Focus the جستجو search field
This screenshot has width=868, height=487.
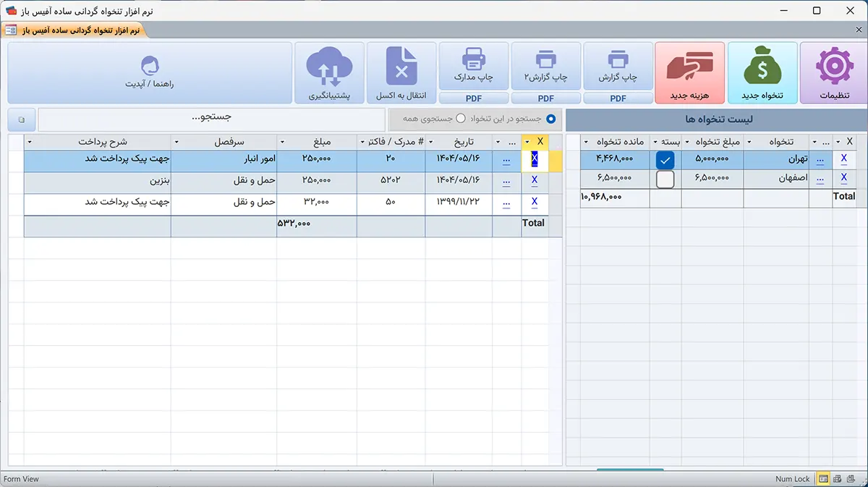[x=211, y=119]
